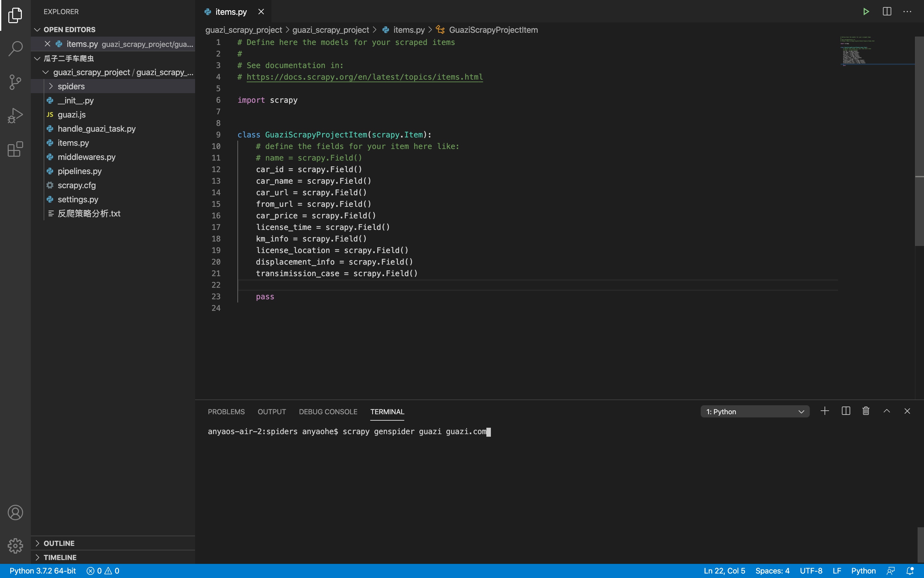Close the items.py editor tab

pyautogui.click(x=261, y=12)
